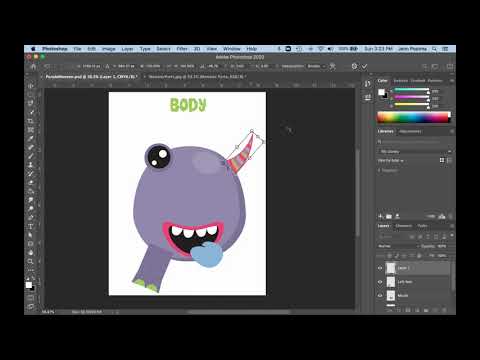Select the Hand tool
Viewport: 480px width, 360px height.
[31, 252]
